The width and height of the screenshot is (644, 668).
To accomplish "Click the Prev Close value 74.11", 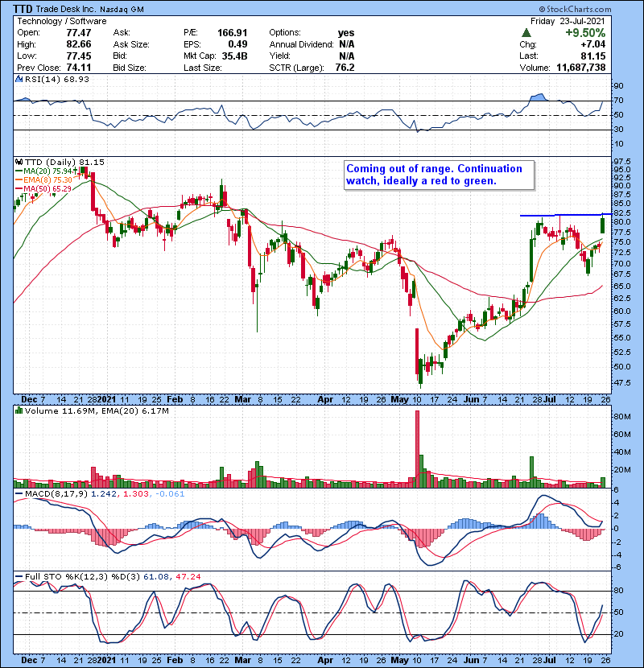I will pos(79,68).
